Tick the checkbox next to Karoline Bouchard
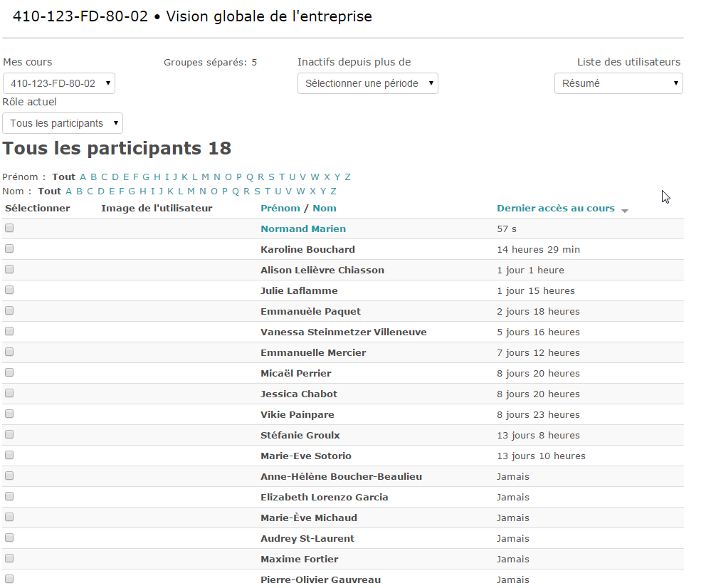 pos(9,249)
